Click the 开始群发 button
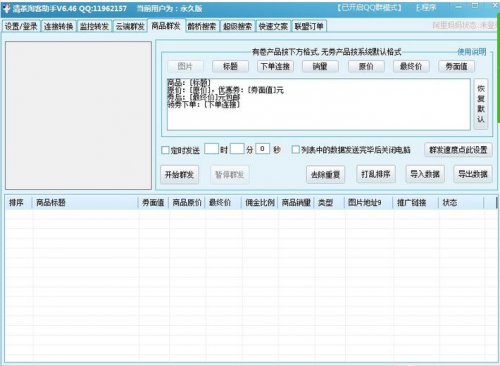500x366 pixels. pyautogui.click(x=179, y=174)
